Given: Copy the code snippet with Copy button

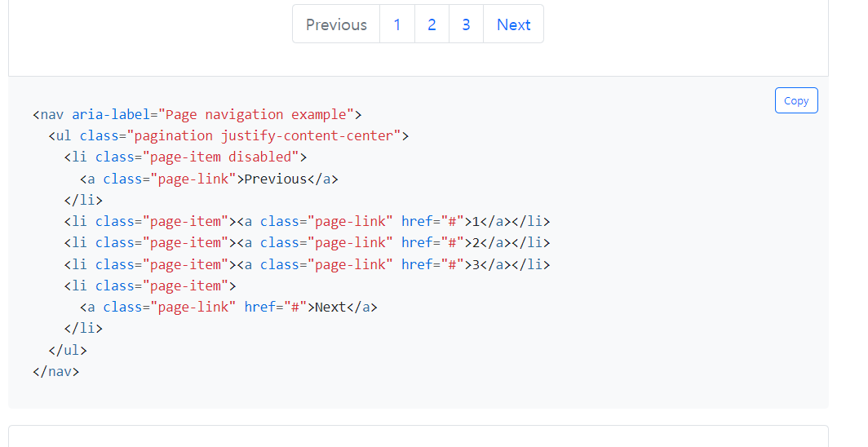Looking at the screenshot, I should [x=796, y=100].
